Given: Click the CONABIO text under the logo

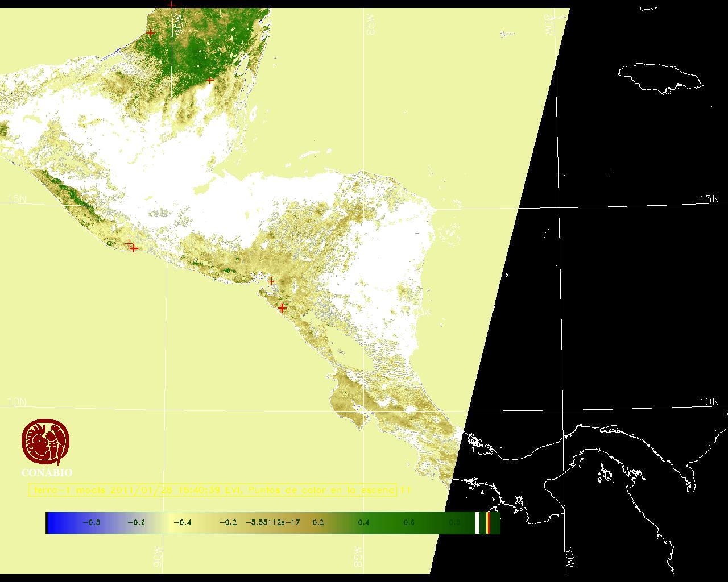Looking at the screenshot, I should point(47,472).
